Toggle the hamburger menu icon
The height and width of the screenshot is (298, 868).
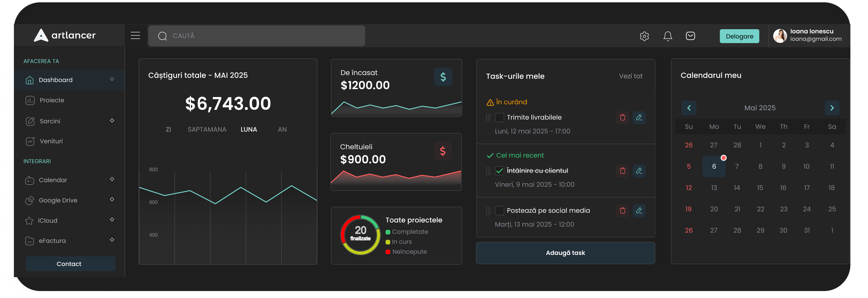[136, 35]
